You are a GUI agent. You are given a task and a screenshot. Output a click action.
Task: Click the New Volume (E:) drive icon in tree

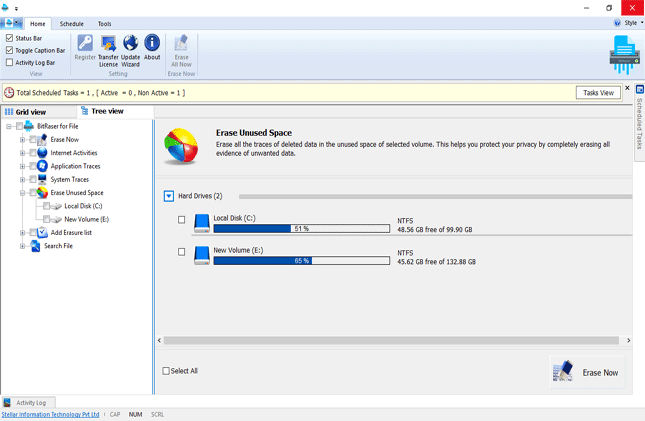pos(56,219)
